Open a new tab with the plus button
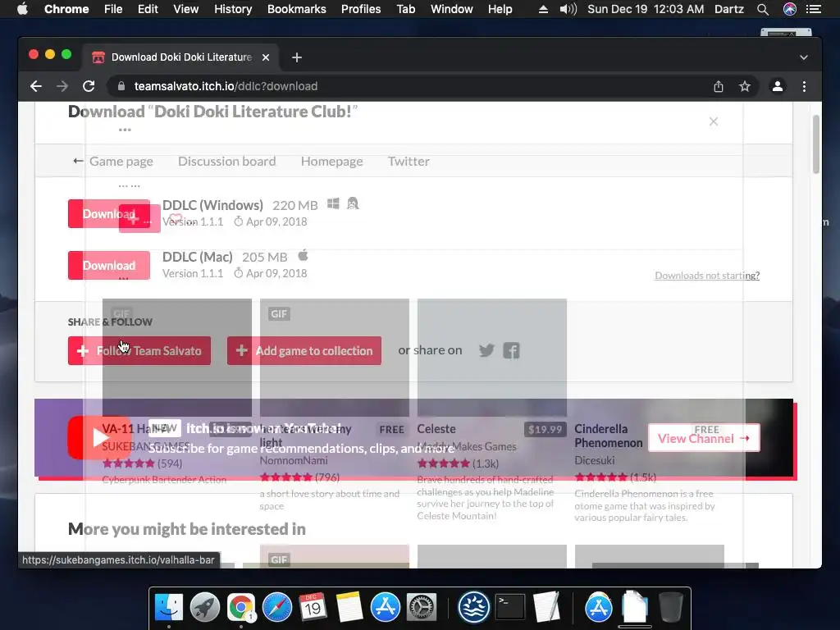This screenshot has width=840, height=630. coord(297,57)
